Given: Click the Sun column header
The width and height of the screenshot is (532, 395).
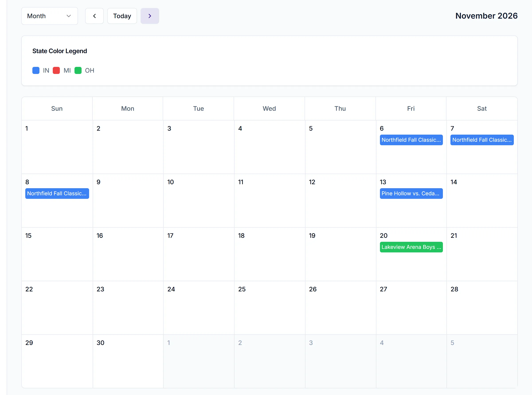Looking at the screenshot, I should [57, 108].
